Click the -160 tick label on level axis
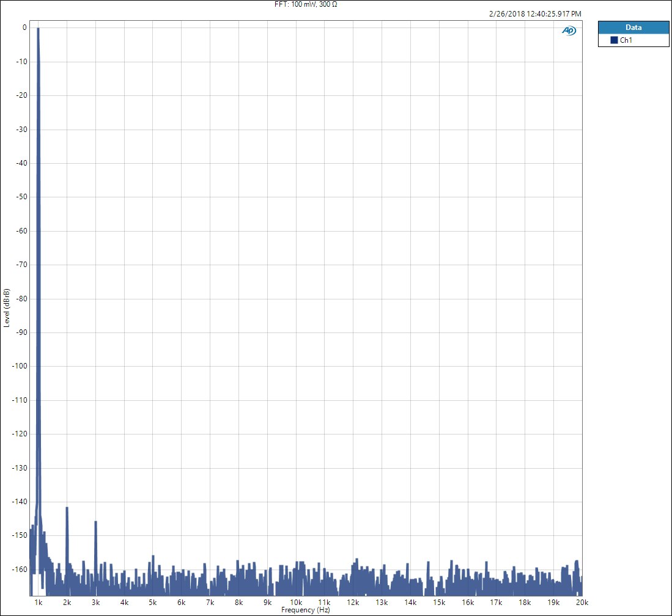The image size is (672, 616). [19, 569]
